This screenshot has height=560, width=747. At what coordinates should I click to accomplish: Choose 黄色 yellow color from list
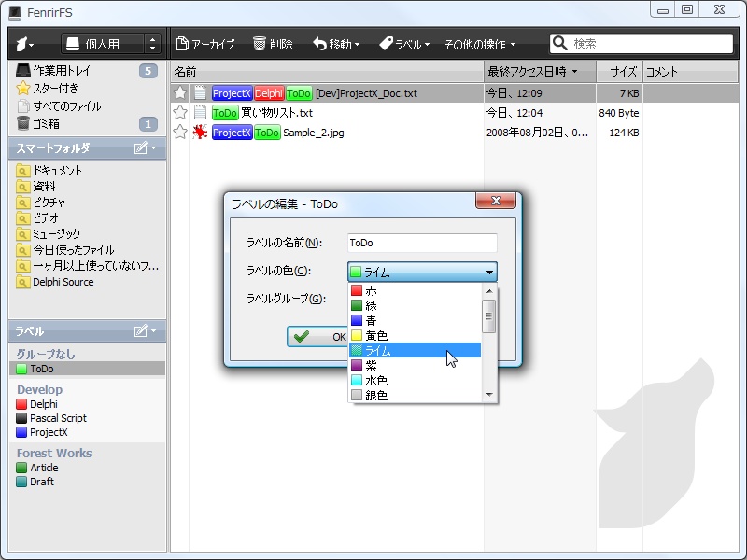coord(416,335)
